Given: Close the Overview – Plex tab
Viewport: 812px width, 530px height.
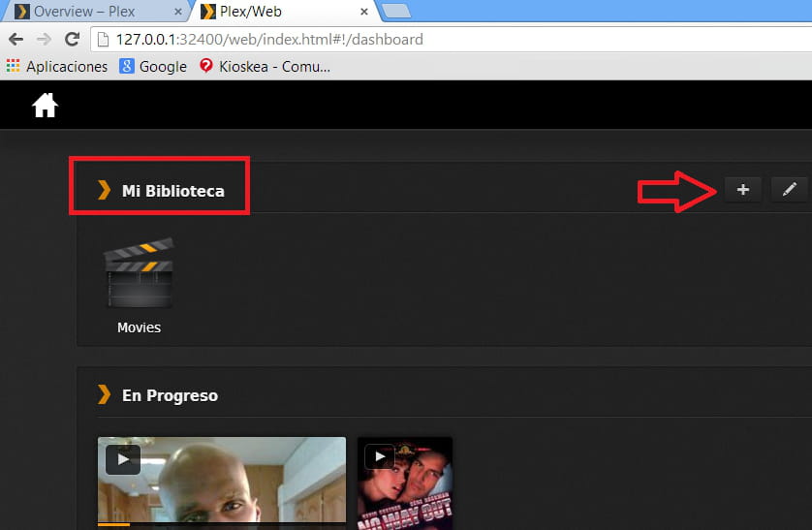Looking at the screenshot, I should coord(177,13).
